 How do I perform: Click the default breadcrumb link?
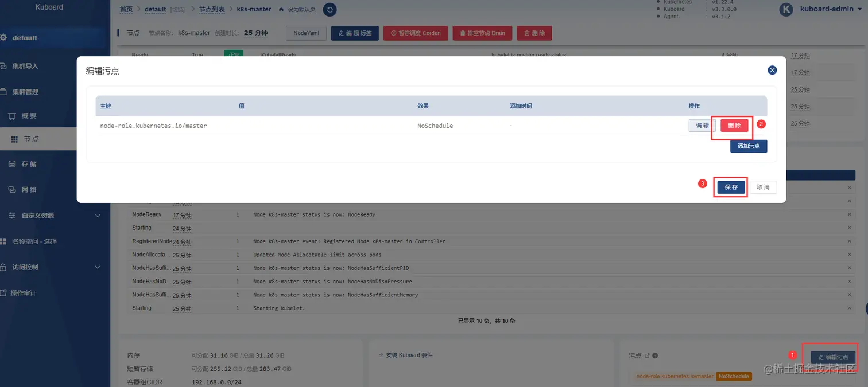(x=155, y=10)
